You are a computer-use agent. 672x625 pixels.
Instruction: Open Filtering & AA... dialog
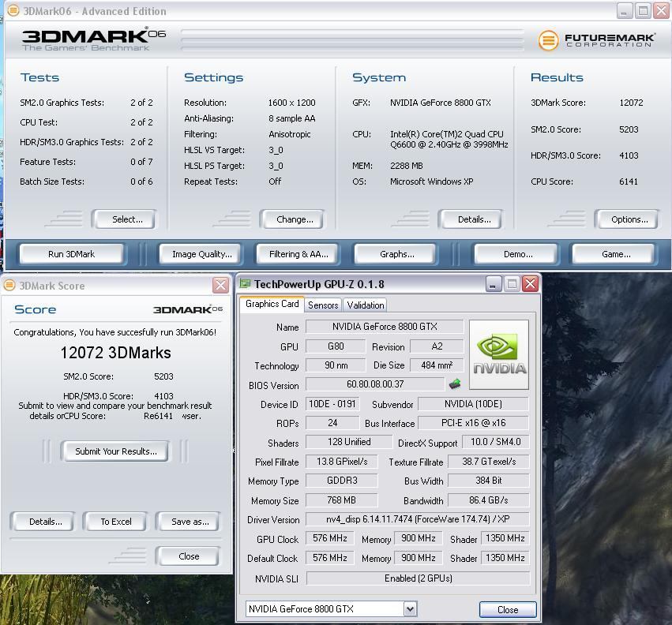point(298,254)
